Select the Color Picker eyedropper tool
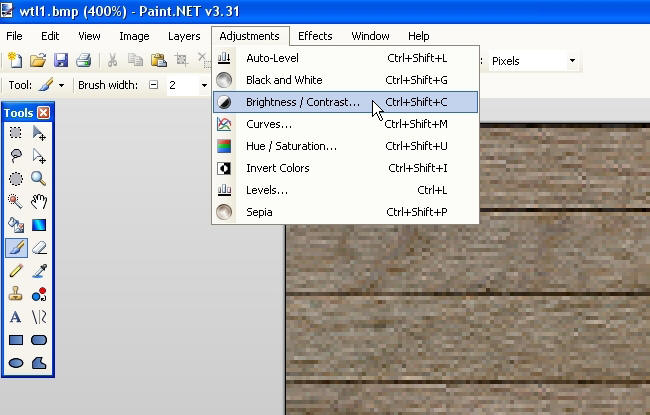The image size is (650, 415). click(39, 271)
